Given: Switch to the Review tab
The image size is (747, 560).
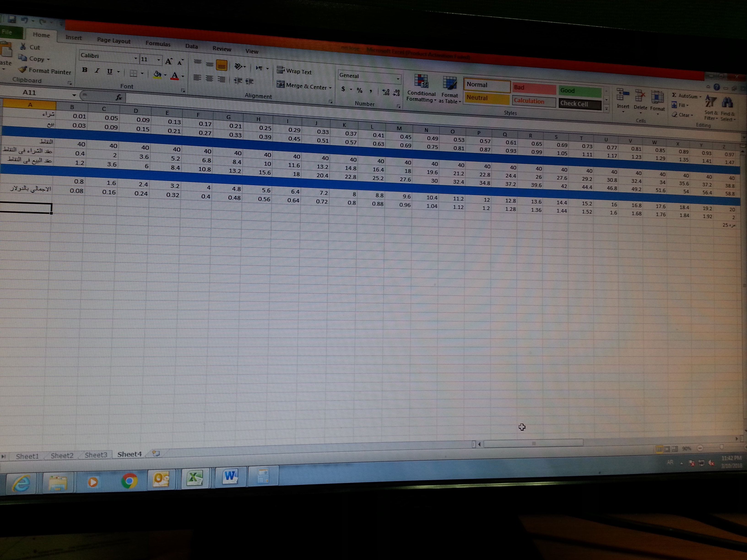Looking at the screenshot, I should [222, 48].
